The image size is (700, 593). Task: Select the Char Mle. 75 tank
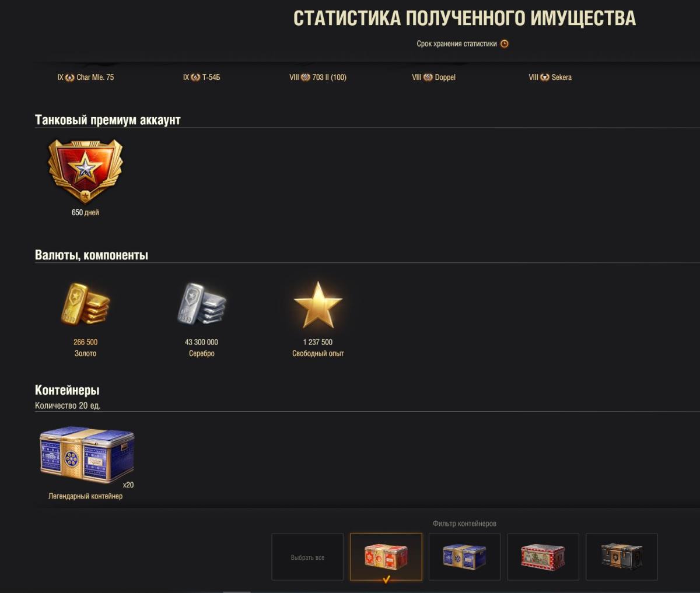[x=86, y=77]
